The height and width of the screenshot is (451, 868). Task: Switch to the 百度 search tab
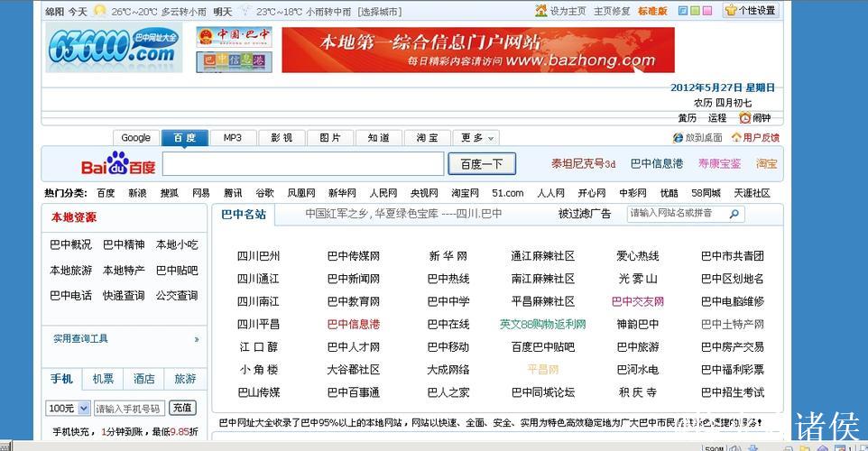click(185, 138)
